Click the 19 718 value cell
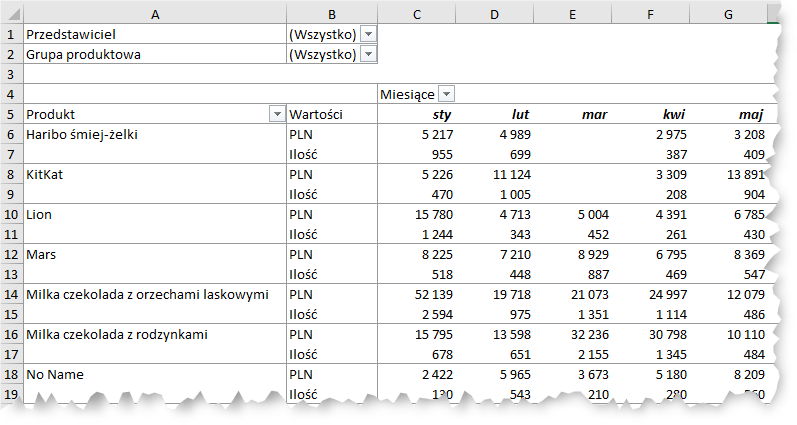This screenshot has width=797, height=425. click(x=495, y=294)
